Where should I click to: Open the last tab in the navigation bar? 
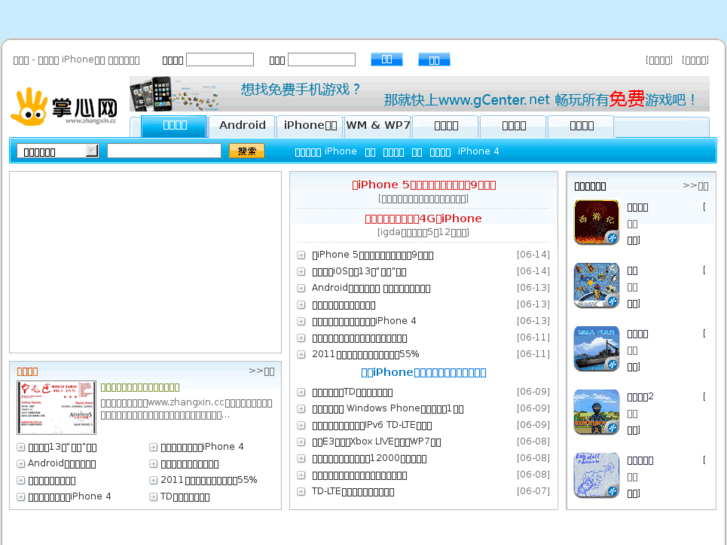point(581,126)
